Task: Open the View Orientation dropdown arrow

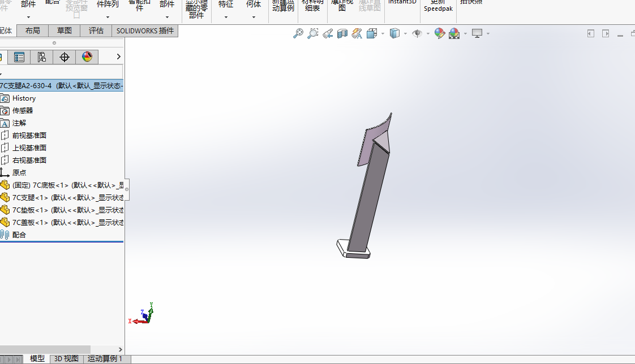Action: tap(383, 33)
